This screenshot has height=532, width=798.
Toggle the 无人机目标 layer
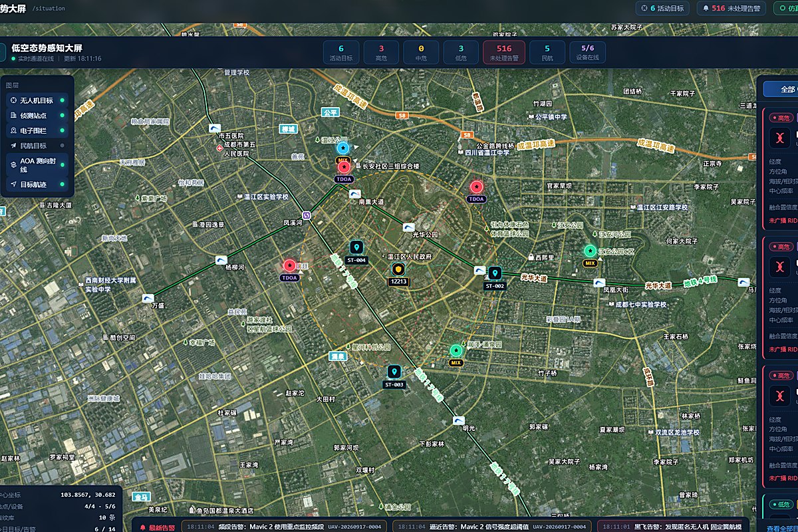click(x=37, y=100)
